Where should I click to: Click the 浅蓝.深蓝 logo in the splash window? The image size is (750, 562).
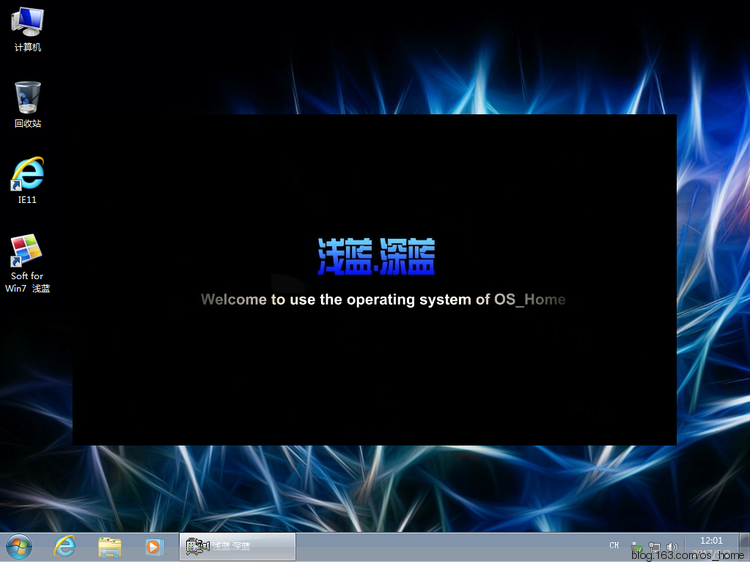click(x=376, y=257)
